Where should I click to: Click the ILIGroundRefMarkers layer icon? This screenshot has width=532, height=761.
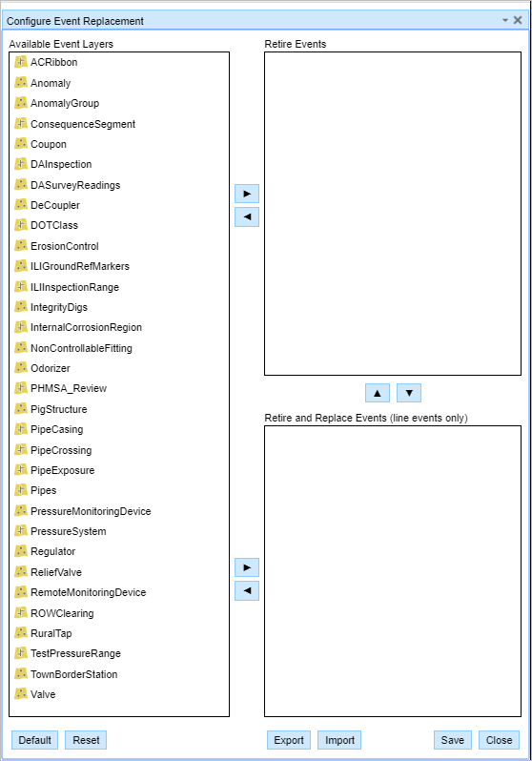pyautogui.click(x=20, y=266)
